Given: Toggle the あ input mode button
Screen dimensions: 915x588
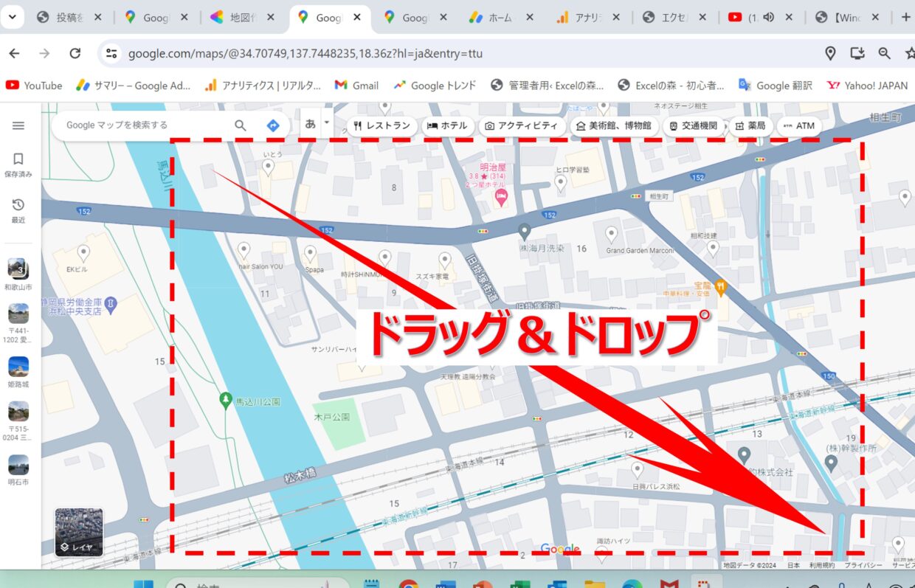Looking at the screenshot, I should [311, 124].
